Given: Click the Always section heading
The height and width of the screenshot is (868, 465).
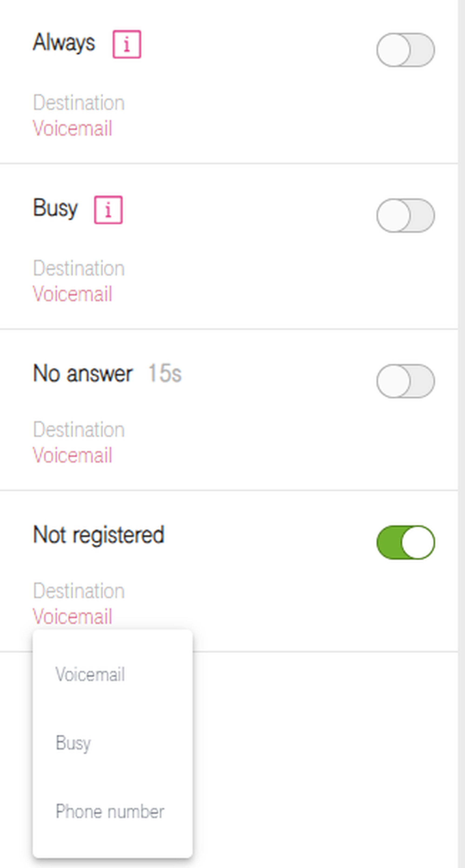Looking at the screenshot, I should tap(64, 43).
